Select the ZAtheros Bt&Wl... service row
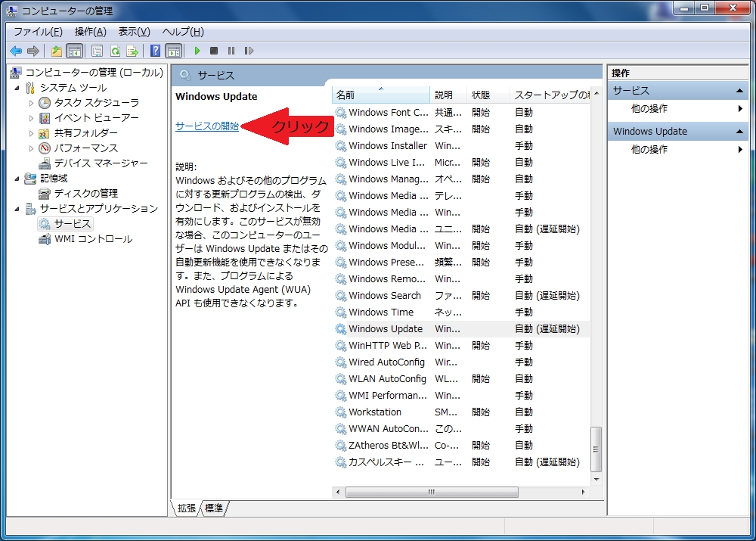Image resolution: width=756 pixels, height=541 pixels. 461,446
